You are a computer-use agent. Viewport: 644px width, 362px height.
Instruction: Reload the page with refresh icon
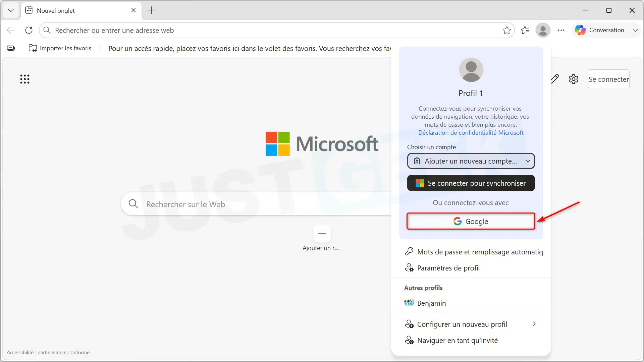29,30
